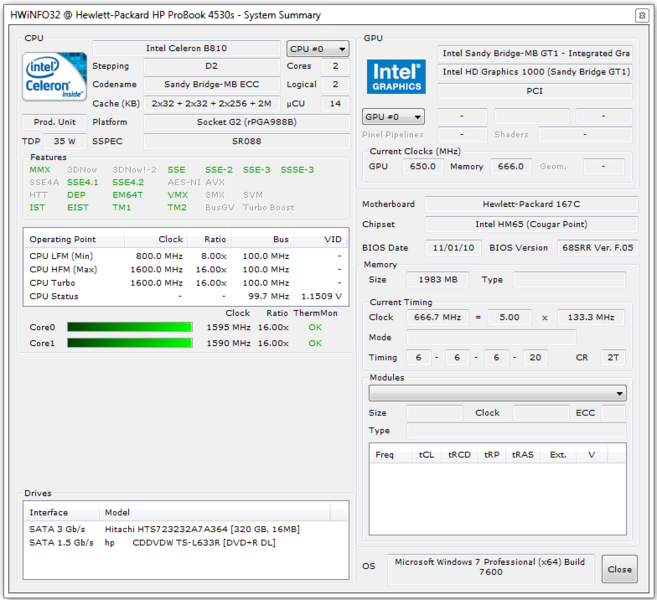Screen dimensions: 657x600
Task: Click the GPU clock 650.0 field
Action: click(x=423, y=166)
